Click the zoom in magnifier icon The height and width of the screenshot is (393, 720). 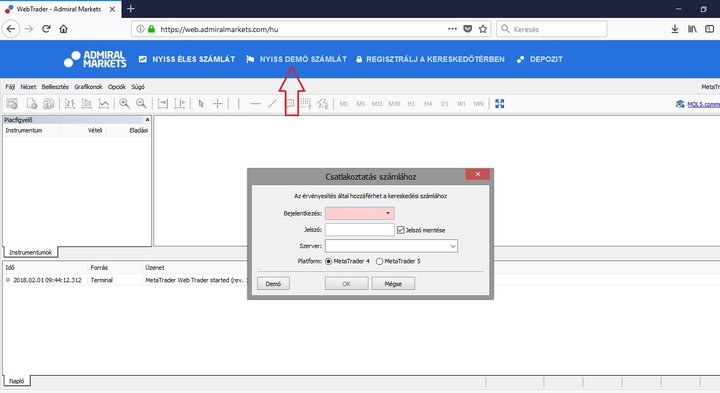click(124, 104)
